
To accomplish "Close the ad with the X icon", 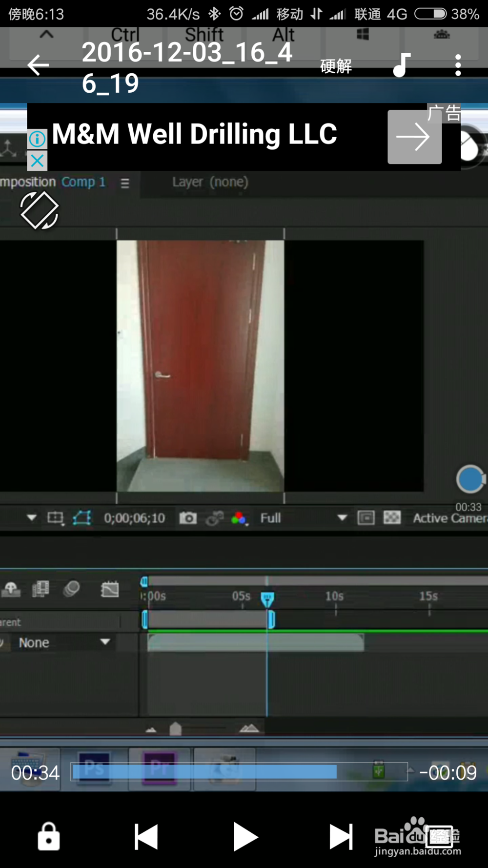I will click(37, 160).
